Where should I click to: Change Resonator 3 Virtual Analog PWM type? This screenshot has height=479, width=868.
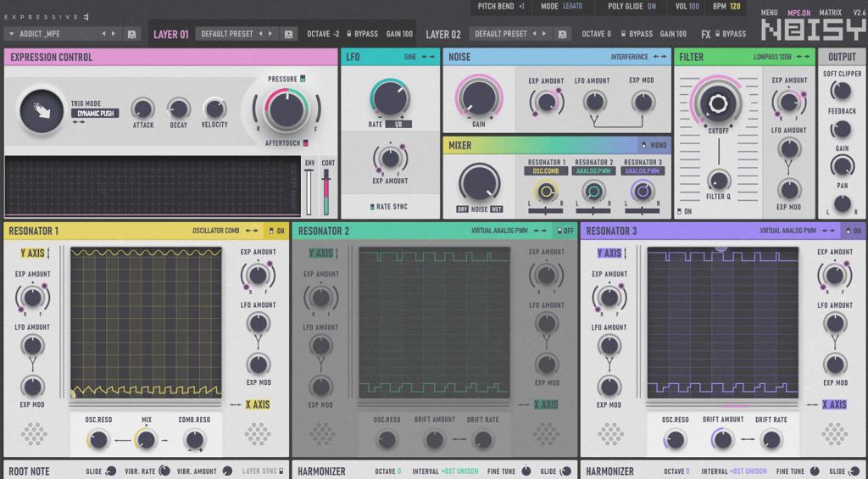pyautogui.click(x=829, y=231)
